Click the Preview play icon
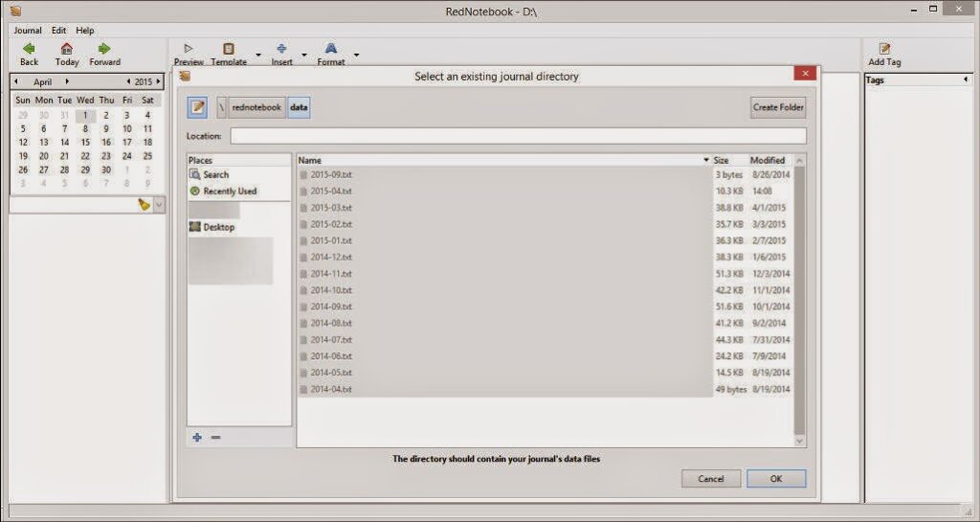Viewport: 980px width, 522px height. [x=189, y=49]
